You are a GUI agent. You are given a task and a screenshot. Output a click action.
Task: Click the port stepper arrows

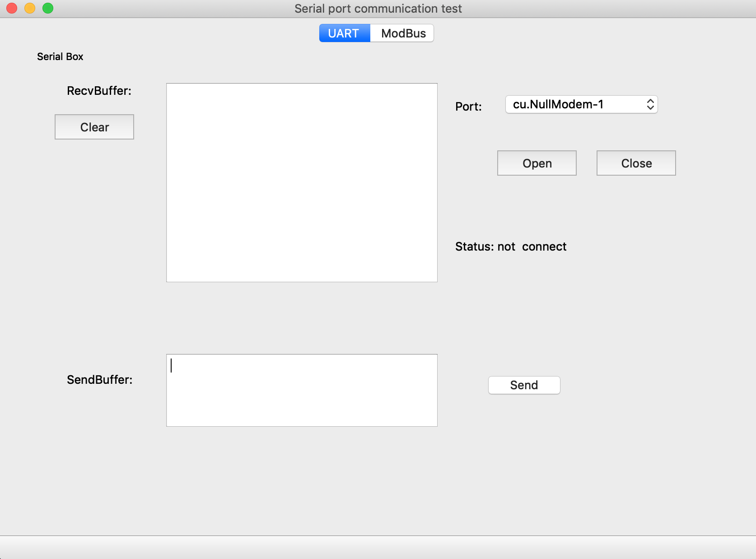pos(650,104)
